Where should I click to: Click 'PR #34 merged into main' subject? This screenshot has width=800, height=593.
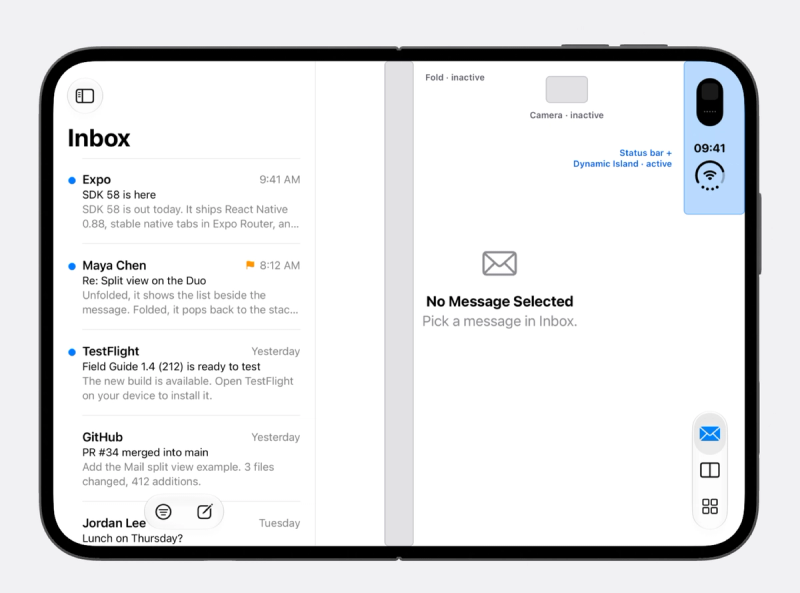(145, 452)
